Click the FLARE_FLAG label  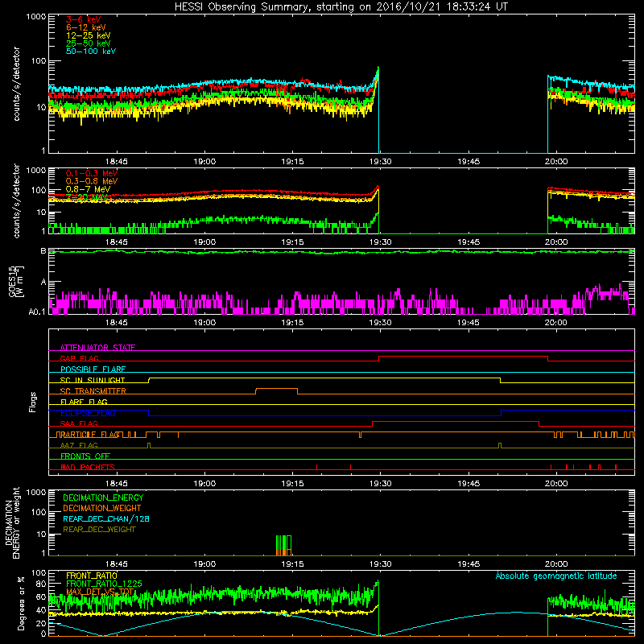(x=84, y=402)
